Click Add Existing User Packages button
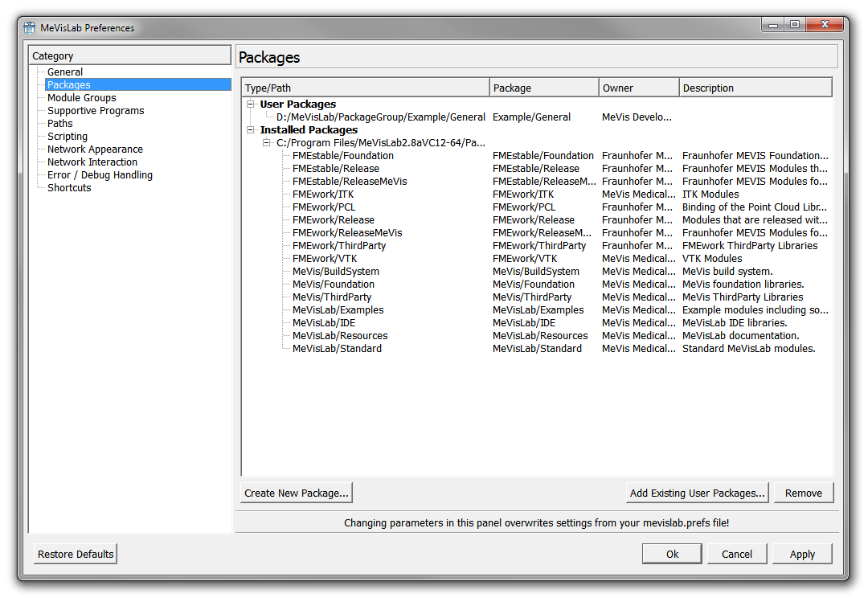868x602 pixels. pos(697,493)
